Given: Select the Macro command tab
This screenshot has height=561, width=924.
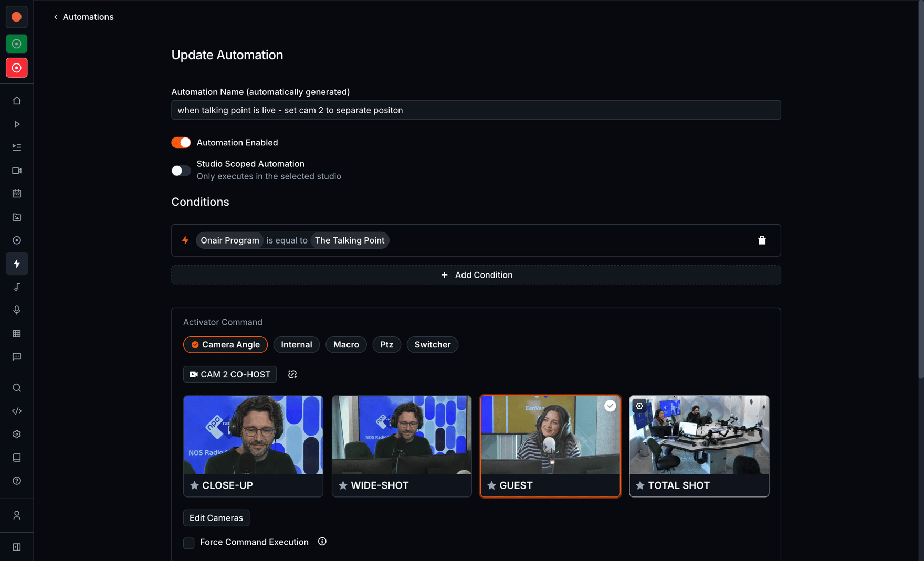Looking at the screenshot, I should point(346,345).
